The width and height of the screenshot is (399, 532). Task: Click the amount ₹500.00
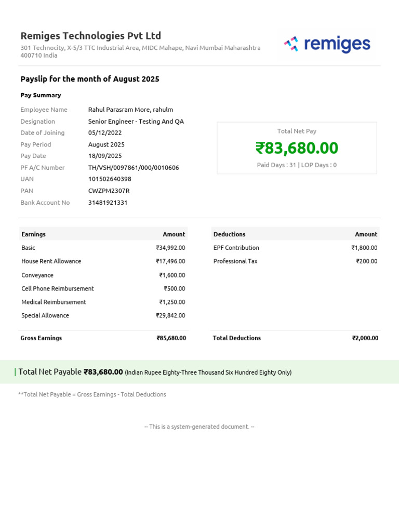(175, 288)
